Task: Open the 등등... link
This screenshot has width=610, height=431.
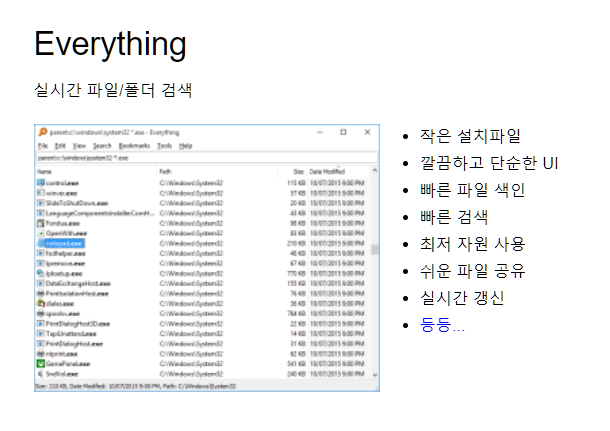Action: pyautogui.click(x=442, y=324)
